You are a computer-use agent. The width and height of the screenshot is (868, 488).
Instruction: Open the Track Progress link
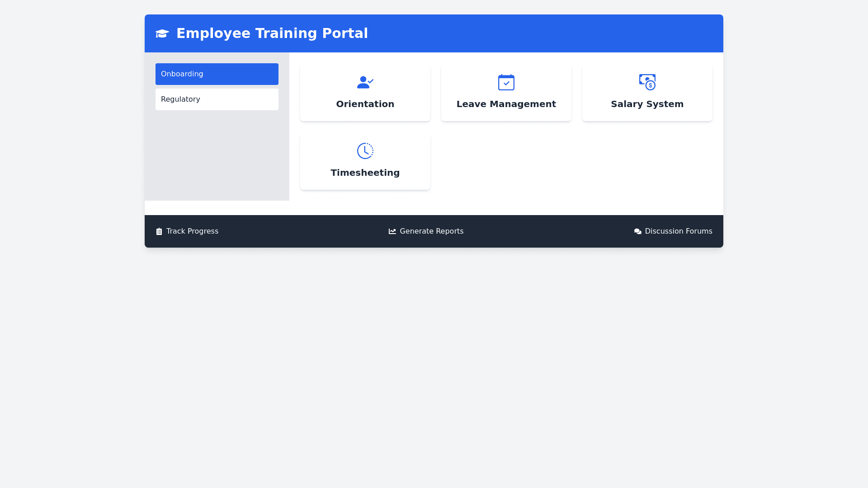pos(192,231)
